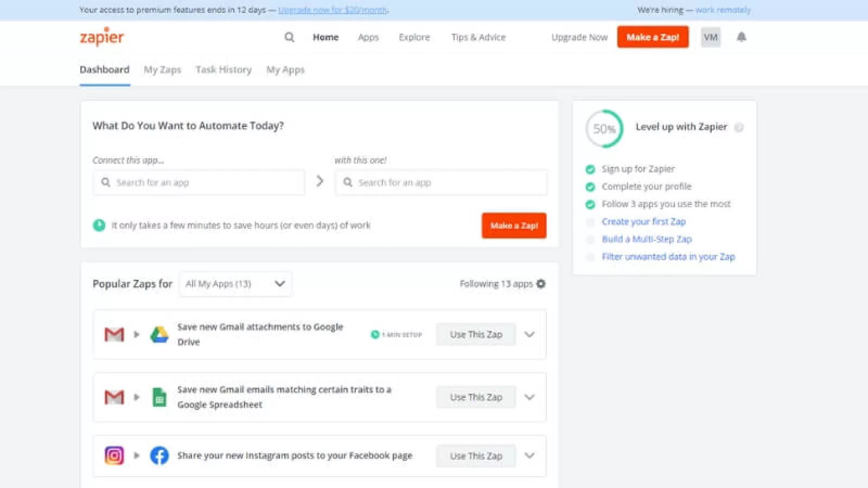Open search with the magnifier icon
The width and height of the screenshot is (868, 488).
(290, 37)
